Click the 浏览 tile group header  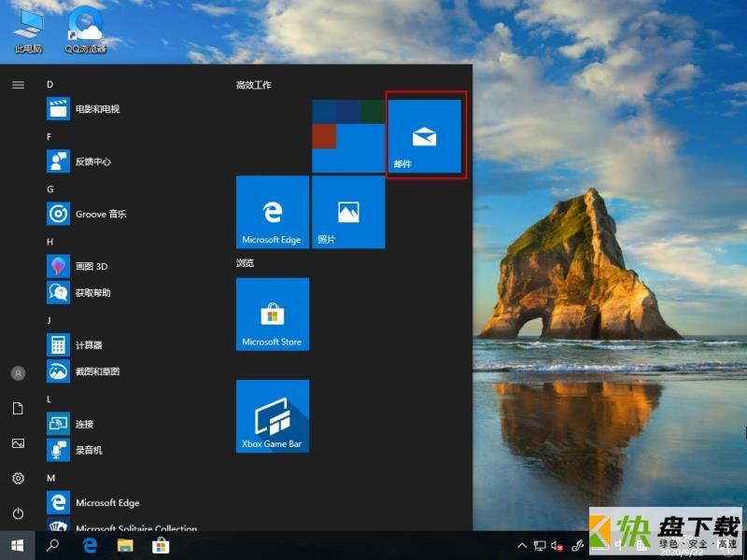tap(245, 263)
